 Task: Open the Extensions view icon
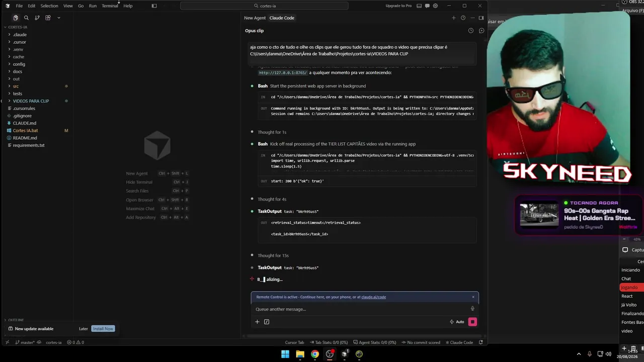[48, 18]
